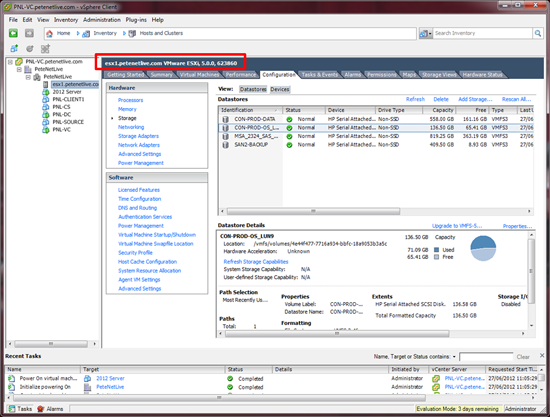Click the CON-PROD-DATA datastore icon
Viewport: 550px width, 417px height.
coord(226,119)
